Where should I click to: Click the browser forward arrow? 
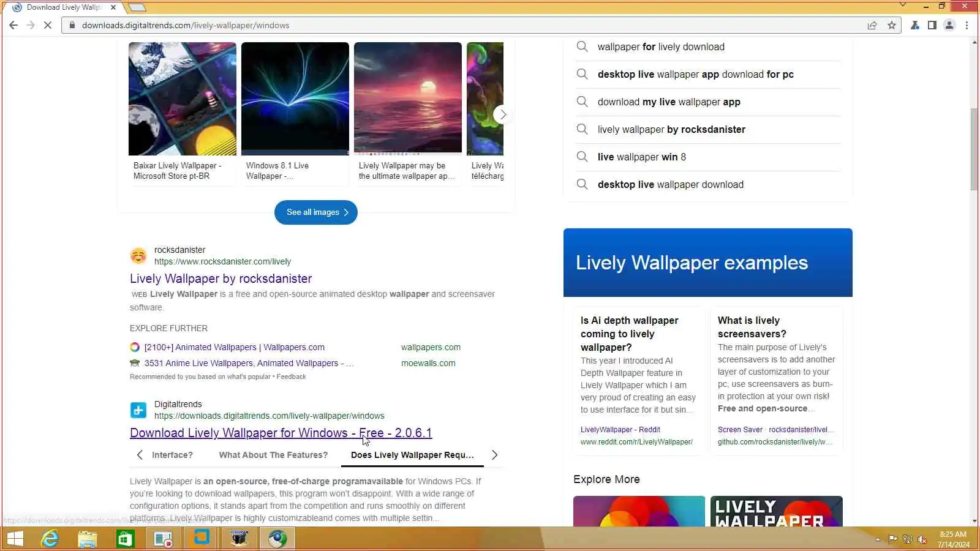click(31, 25)
